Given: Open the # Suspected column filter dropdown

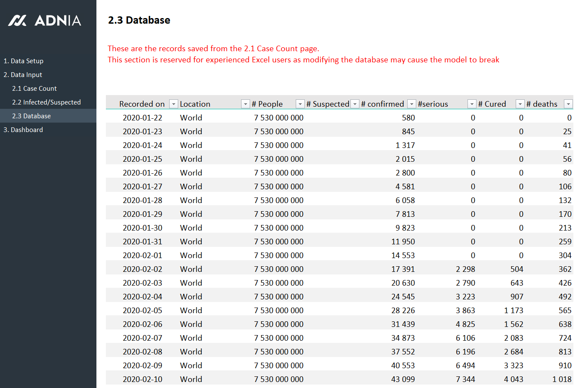Looking at the screenshot, I should point(355,104).
